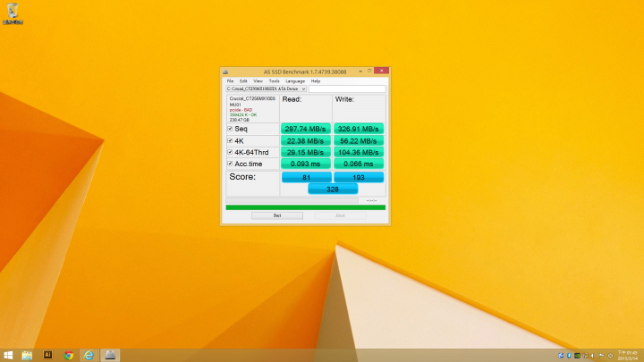The image size is (644, 362).
Task: Click the Seq write result 326.91 MB/s
Action: (359, 129)
